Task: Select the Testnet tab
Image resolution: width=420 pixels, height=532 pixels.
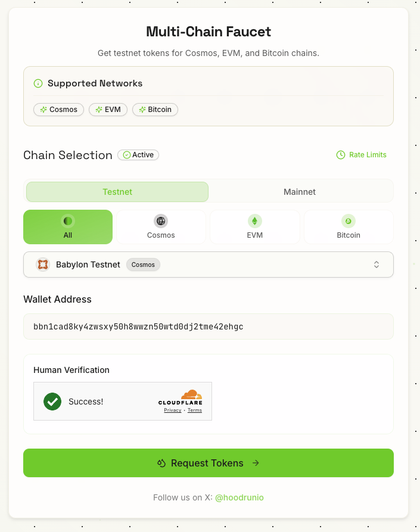Action: (x=117, y=192)
